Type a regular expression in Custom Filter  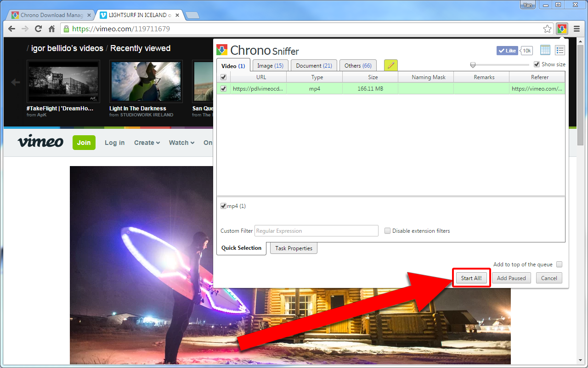coord(316,230)
